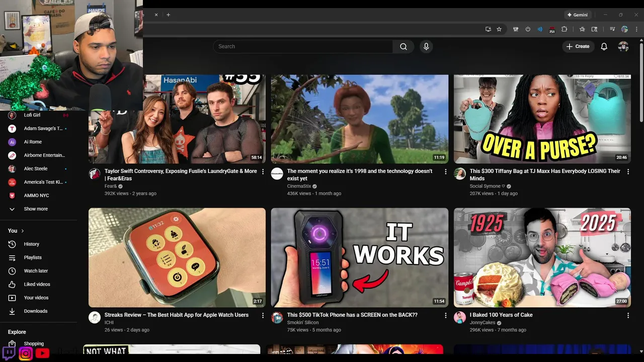644x362 pixels.
Task: Expand the You section chevron
Action: (x=22, y=231)
